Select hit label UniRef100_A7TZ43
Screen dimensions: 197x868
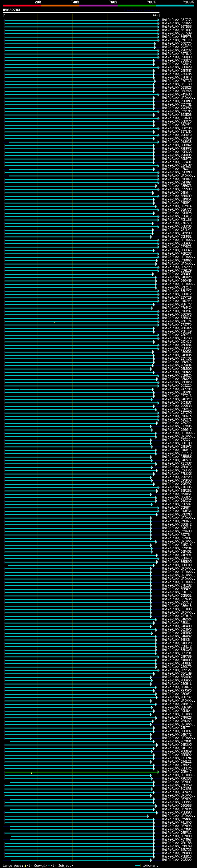click(x=176, y=396)
